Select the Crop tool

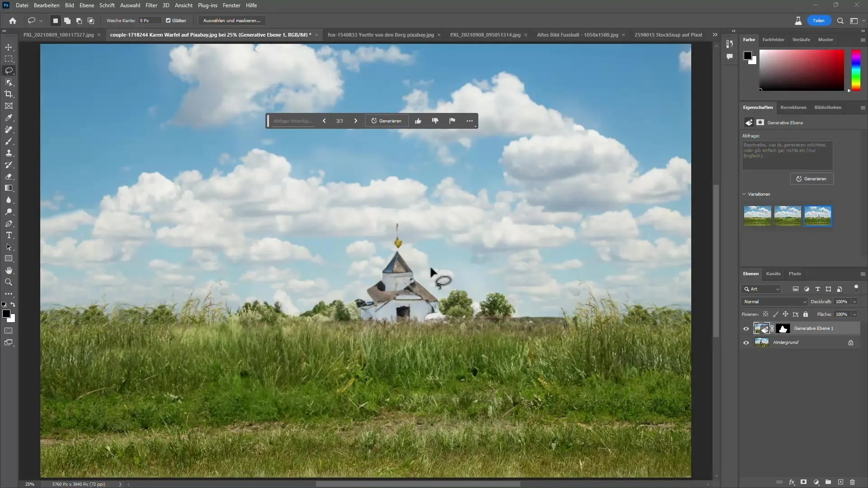[x=9, y=94]
